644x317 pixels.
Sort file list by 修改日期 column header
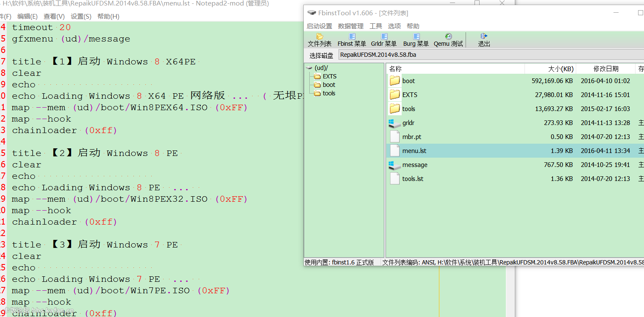click(606, 69)
